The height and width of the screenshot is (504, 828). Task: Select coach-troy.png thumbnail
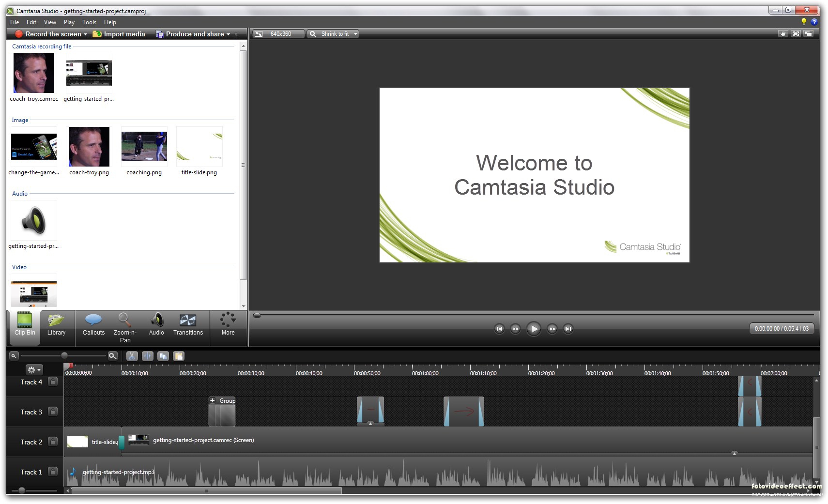click(x=89, y=147)
